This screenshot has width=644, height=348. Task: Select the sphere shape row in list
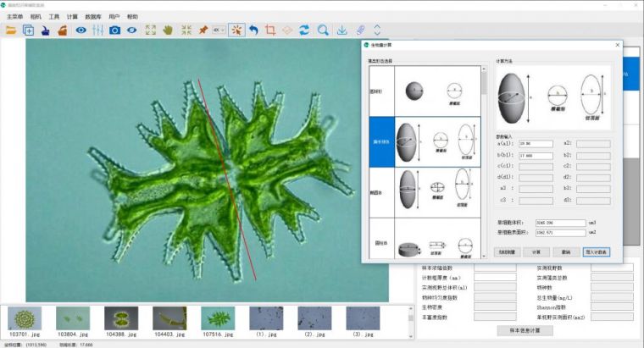point(422,91)
